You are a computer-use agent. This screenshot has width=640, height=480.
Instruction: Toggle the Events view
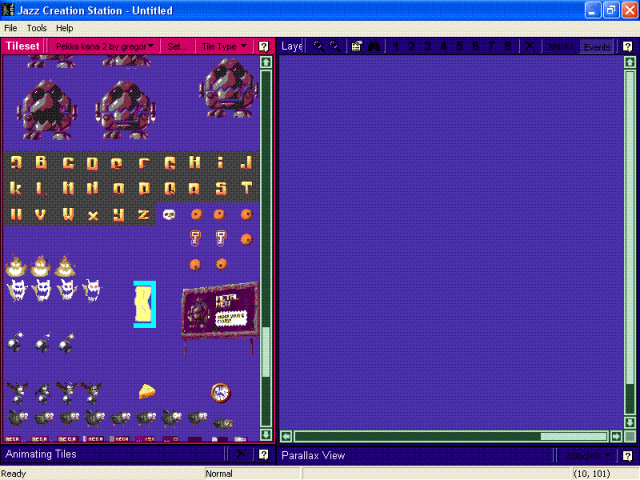[x=597, y=47]
